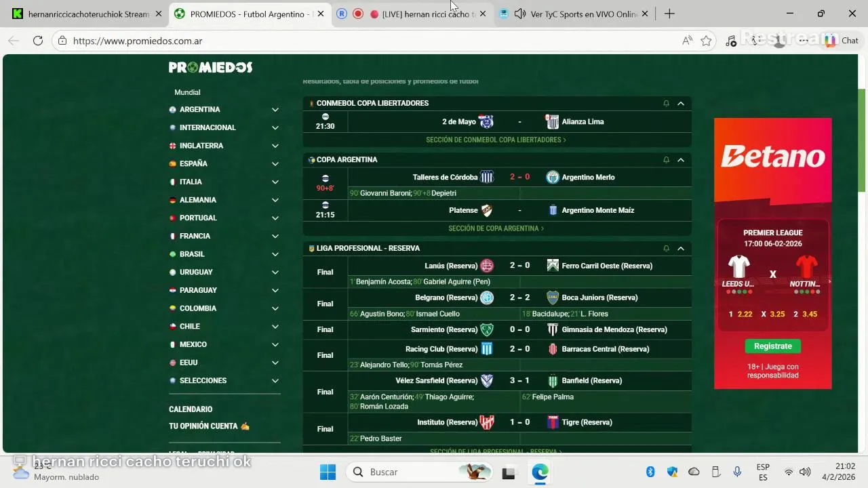Viewport: 868px width, 488px height.
Task: Click the Bluetooth tray icon
Action: (x=650, y=472)
